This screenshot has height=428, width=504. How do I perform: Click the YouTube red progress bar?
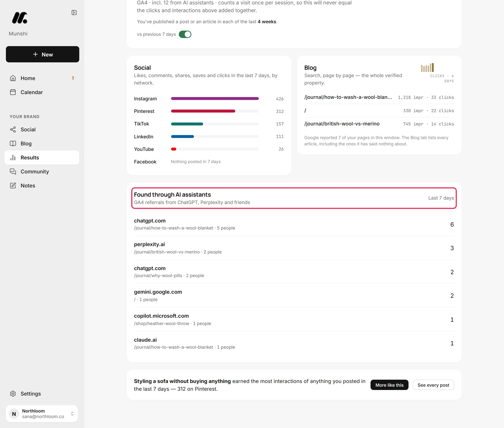(174, 149)
